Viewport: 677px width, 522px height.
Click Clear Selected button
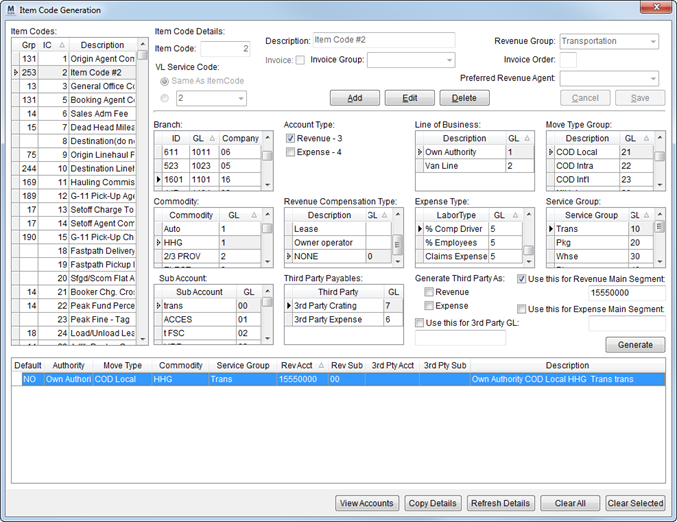[635, 503]
